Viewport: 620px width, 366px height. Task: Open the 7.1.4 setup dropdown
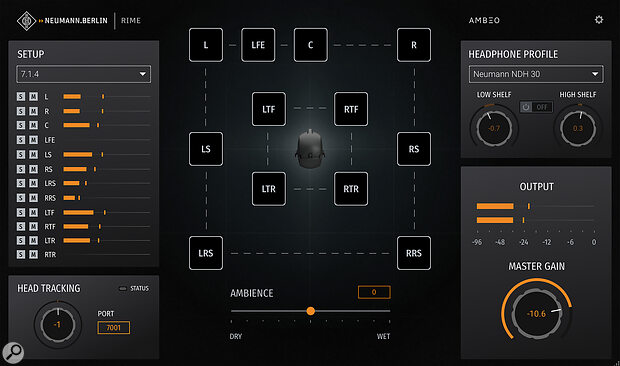click(x=83, y=74)
